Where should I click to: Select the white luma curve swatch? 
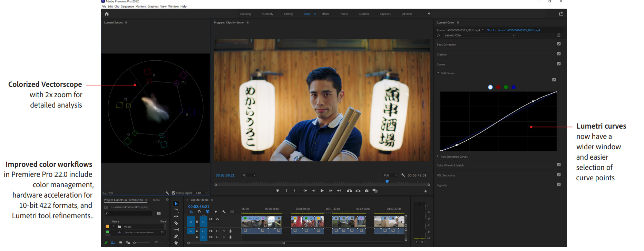490,87
